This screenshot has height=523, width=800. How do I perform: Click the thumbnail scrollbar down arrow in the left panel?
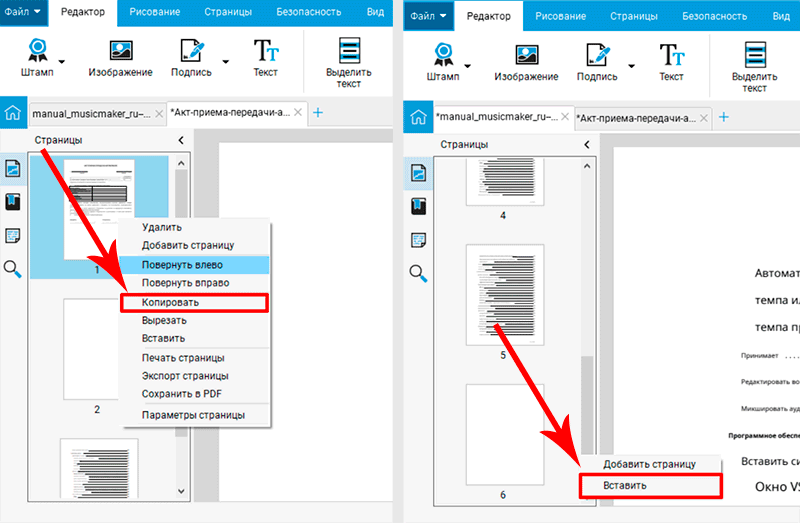(181, 491)
